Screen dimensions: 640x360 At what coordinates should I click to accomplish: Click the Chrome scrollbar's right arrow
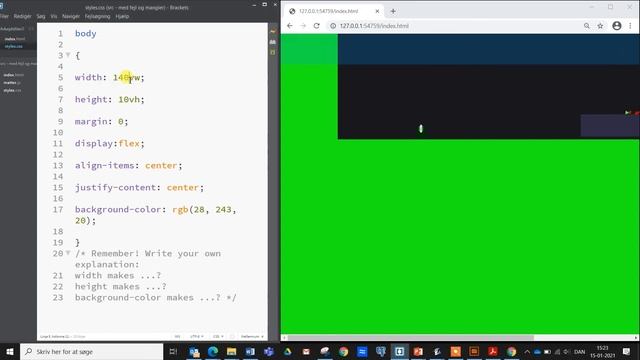click(636, 338)
